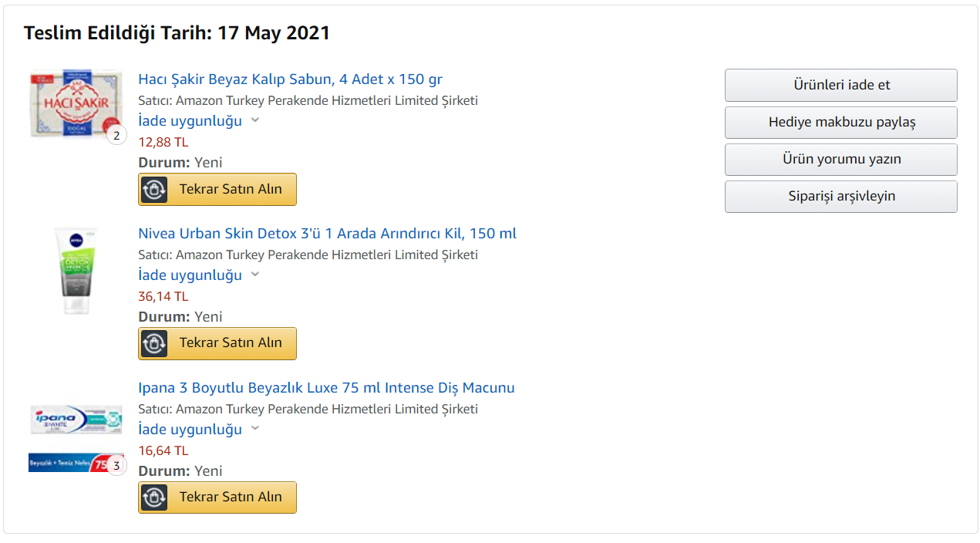Click Siparişi arşivleyin button
Screen dimensions: 980x543
coord(840,196)
